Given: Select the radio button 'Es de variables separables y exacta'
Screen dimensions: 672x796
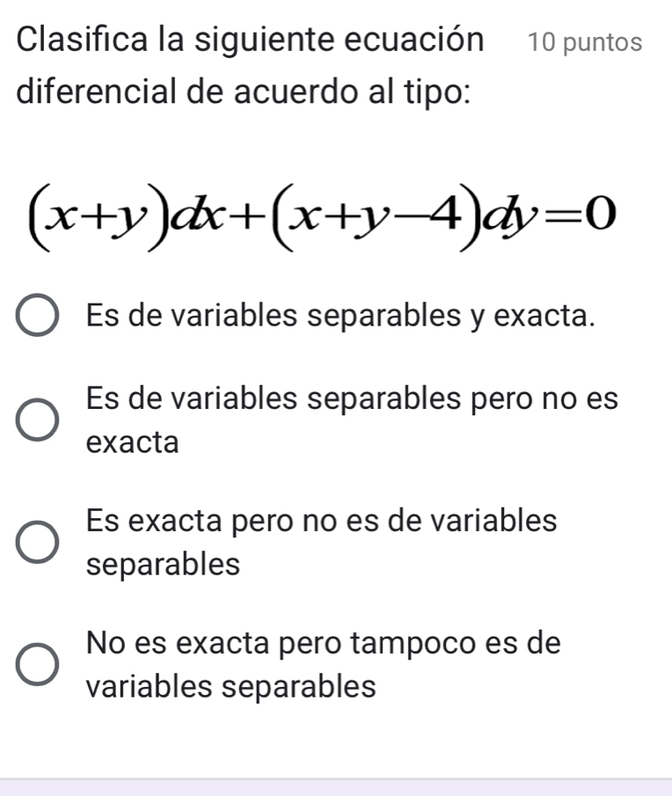Looking at the screenshot, I should (x=39, y=317).
